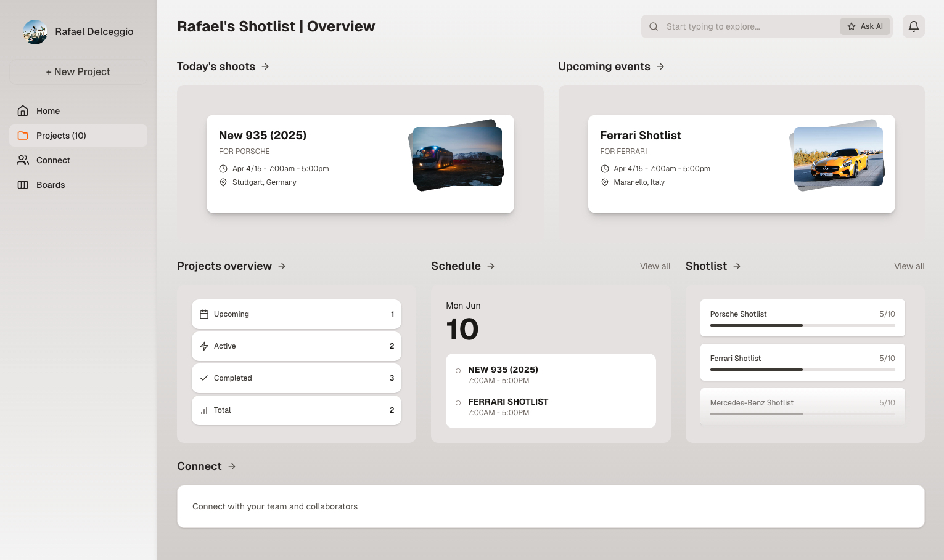Toggle the circle next to NEW 935 schedule entry
Screen dimensions: 944x560
458,370
